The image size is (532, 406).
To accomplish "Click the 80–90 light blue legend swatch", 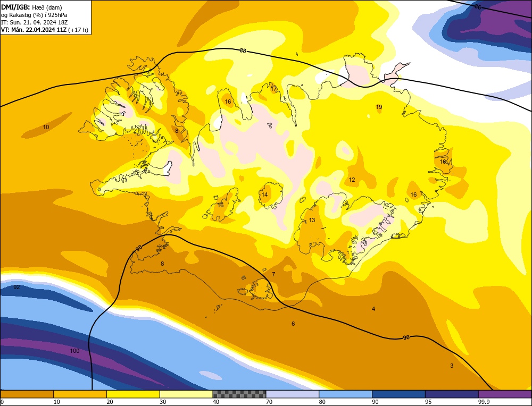I will coord(345,394).
